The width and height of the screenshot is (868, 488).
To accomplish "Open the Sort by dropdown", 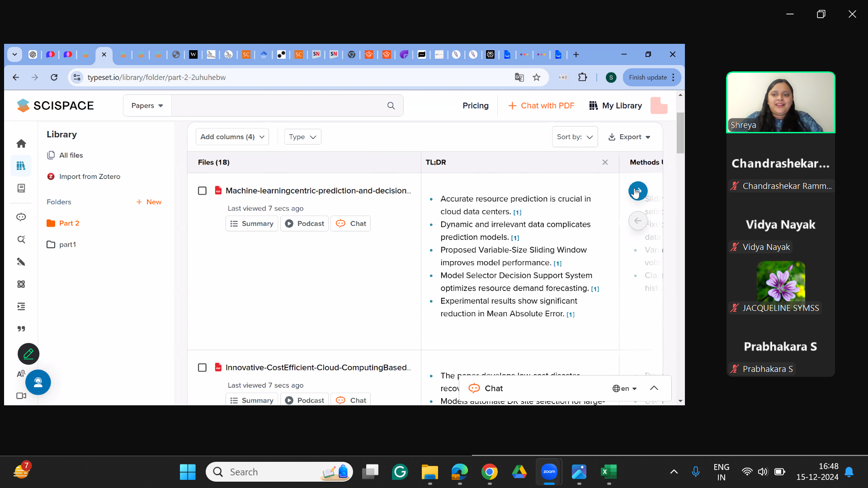I will click(x=575, y=137).
